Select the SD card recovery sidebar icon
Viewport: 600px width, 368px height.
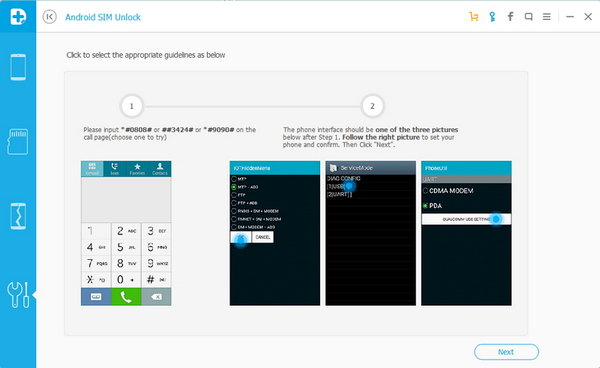coord(18,142)
